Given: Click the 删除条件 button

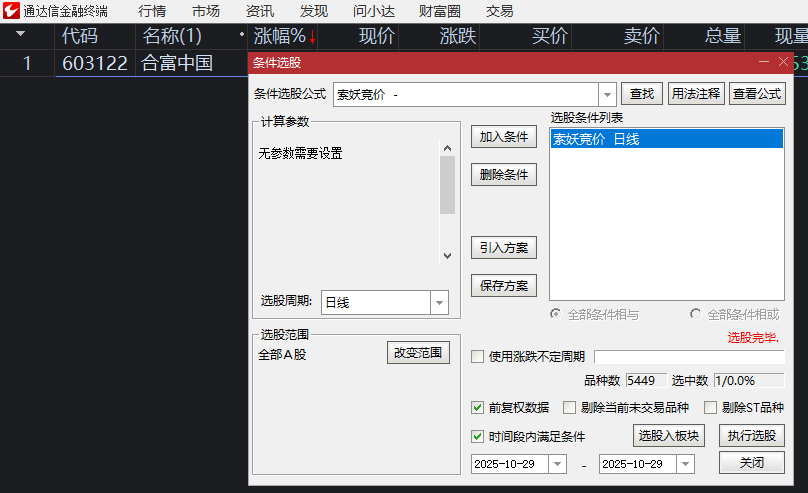Looking at the screenshot, I should (503, 175).
